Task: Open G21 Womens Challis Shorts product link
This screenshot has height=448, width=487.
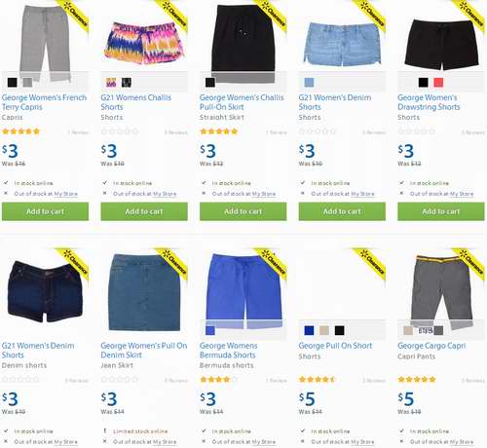Action: point(135,102)
